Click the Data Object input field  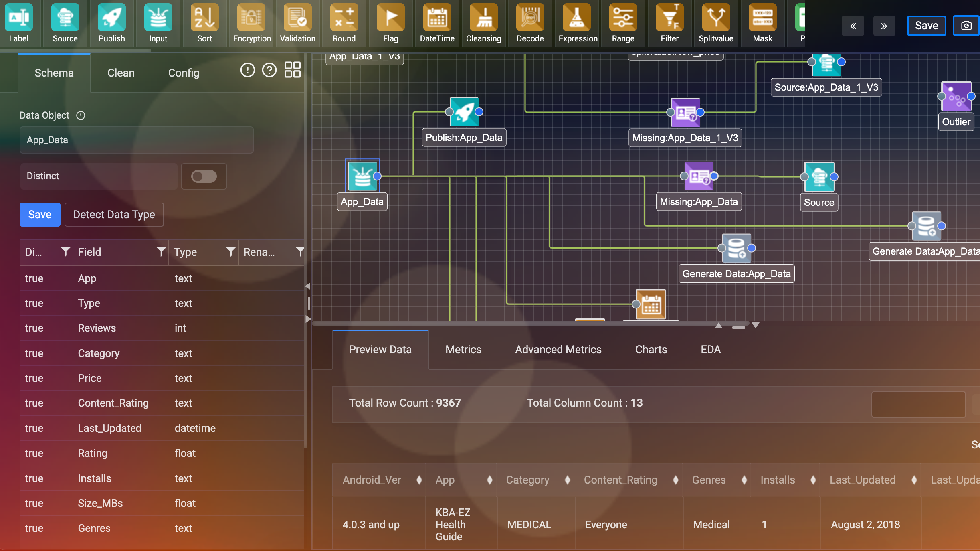click(x=136, y=140)
